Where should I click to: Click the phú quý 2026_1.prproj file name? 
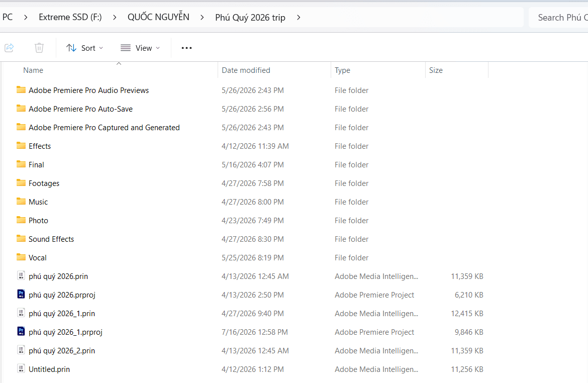click(x=65, y=332)
